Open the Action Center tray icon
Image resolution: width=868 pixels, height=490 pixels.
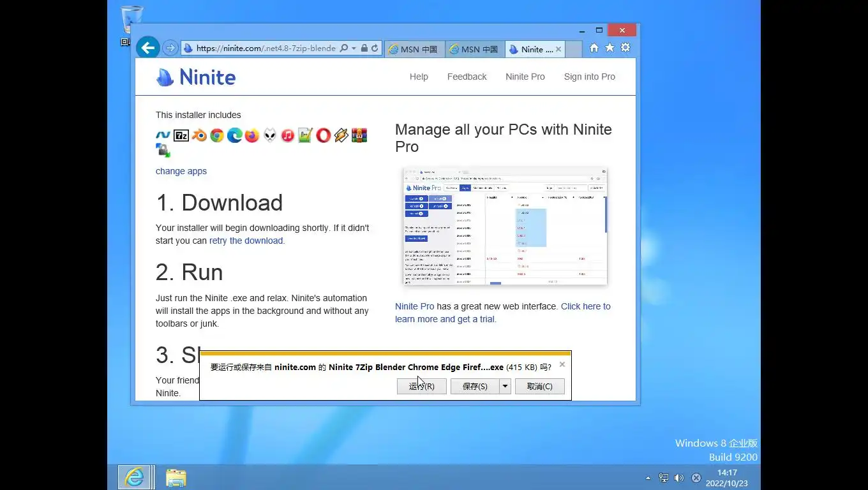(696, 478)
